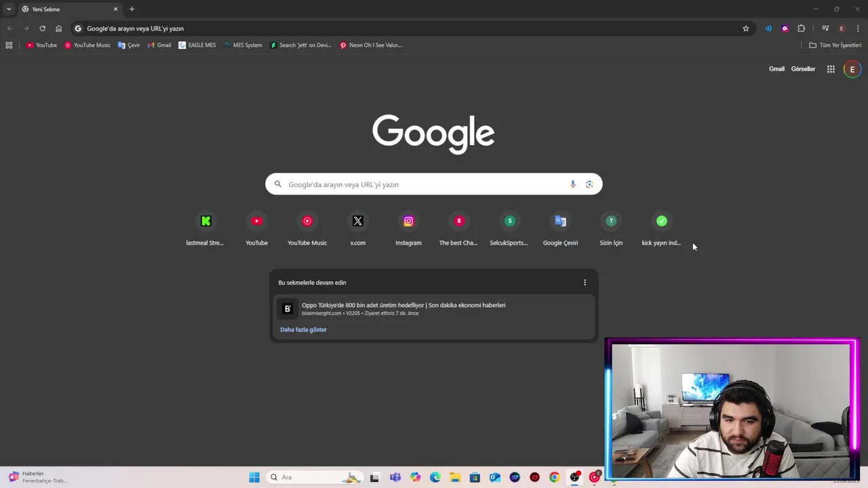Open the options menu of the 'Bu sekmelerle devam edin' card
The width and height of the screenshot is (868, 488).
tap(585, 283)
